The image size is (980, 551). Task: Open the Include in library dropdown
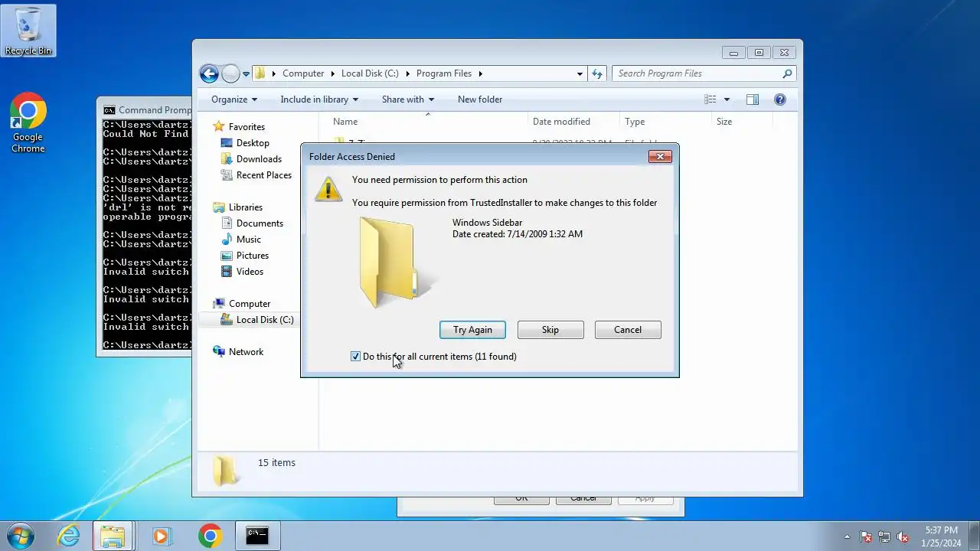point(319,99)
